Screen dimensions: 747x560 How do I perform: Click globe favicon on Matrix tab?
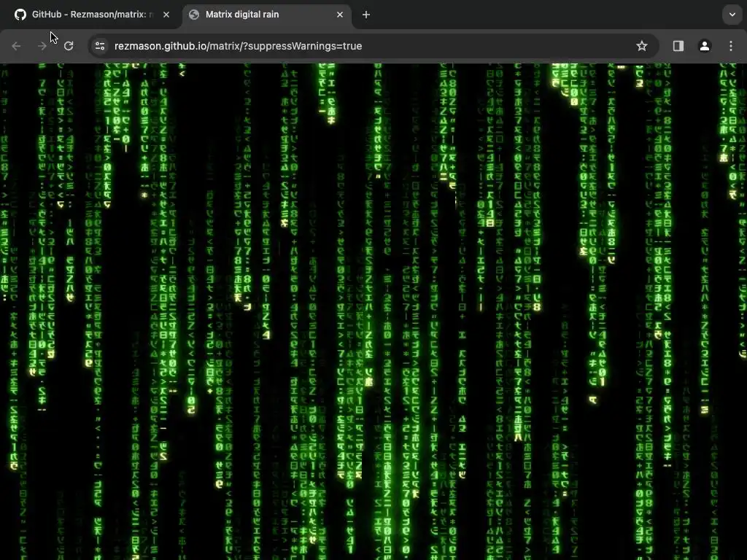click(194, 15)
